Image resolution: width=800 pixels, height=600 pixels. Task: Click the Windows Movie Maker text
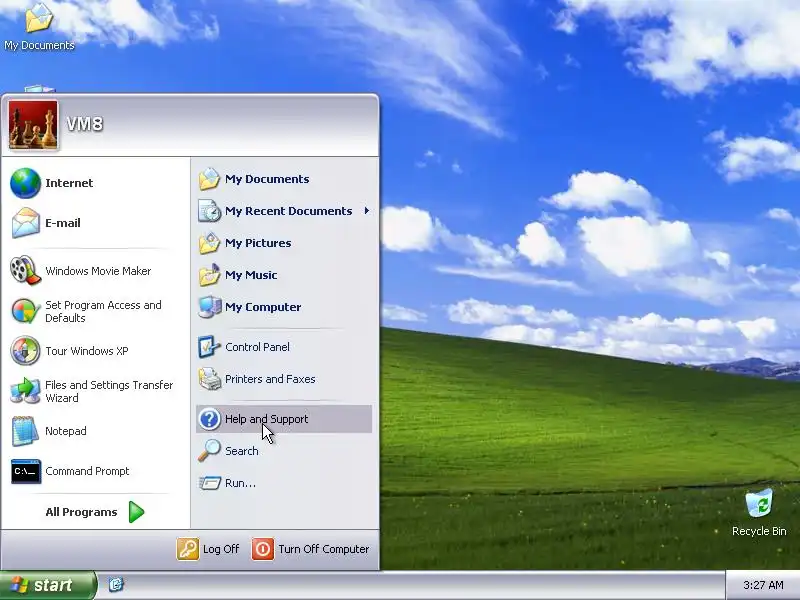98,271
